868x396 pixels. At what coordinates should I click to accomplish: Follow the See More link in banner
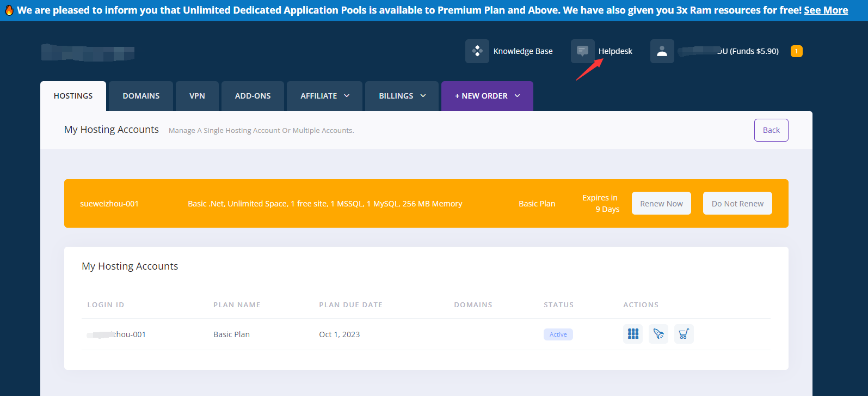point(826,10)
